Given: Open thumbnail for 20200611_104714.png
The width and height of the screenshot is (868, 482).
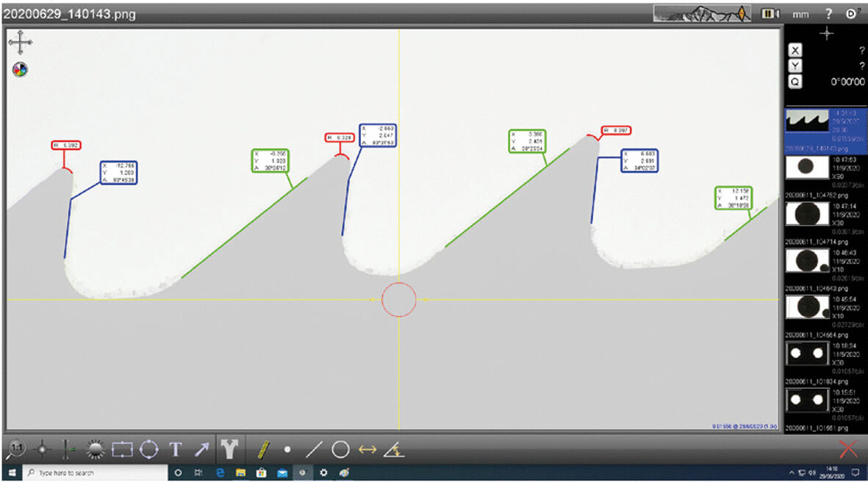Looking at the screenshot, I should point(806,214).
